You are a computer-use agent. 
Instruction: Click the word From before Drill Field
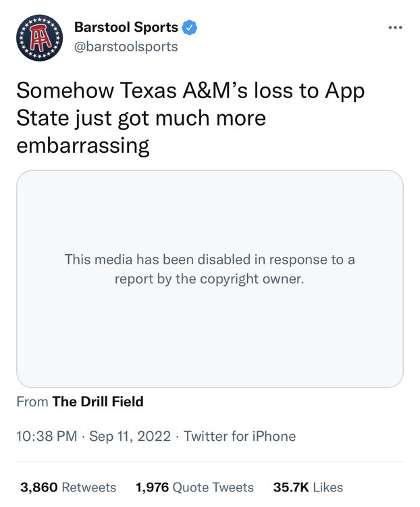32,402
